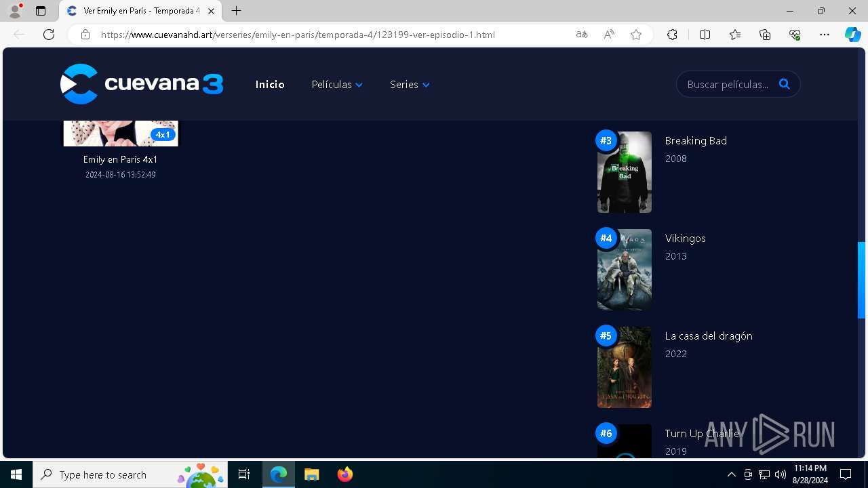Open the notifications action center

(846, 474)
